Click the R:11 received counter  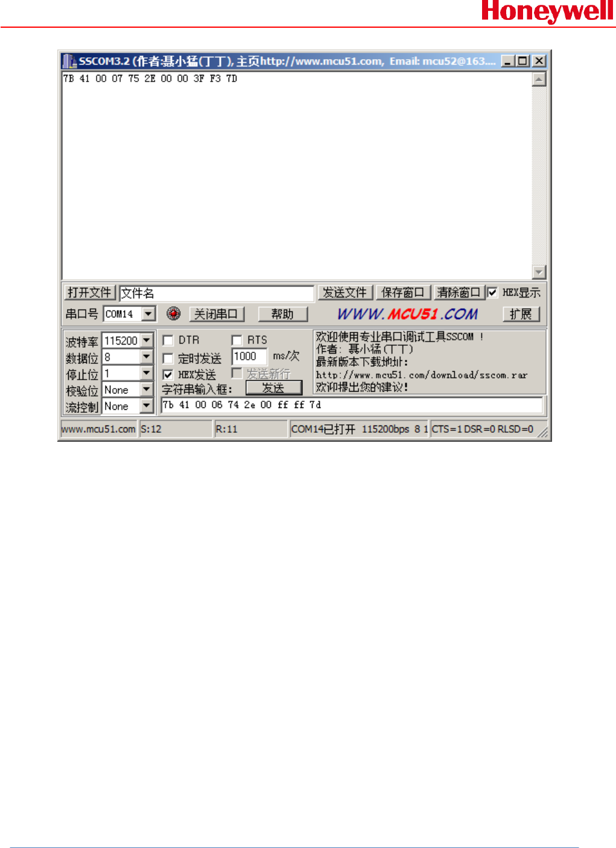click(250, 429)
